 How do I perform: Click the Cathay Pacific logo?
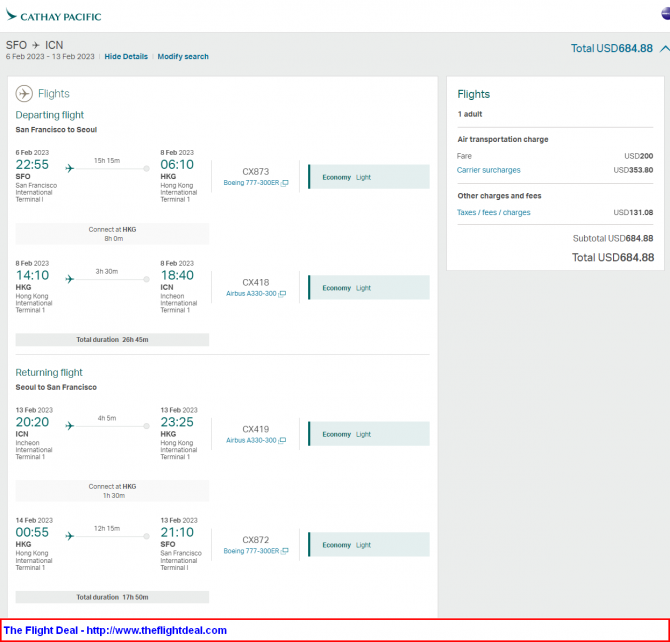53,16
